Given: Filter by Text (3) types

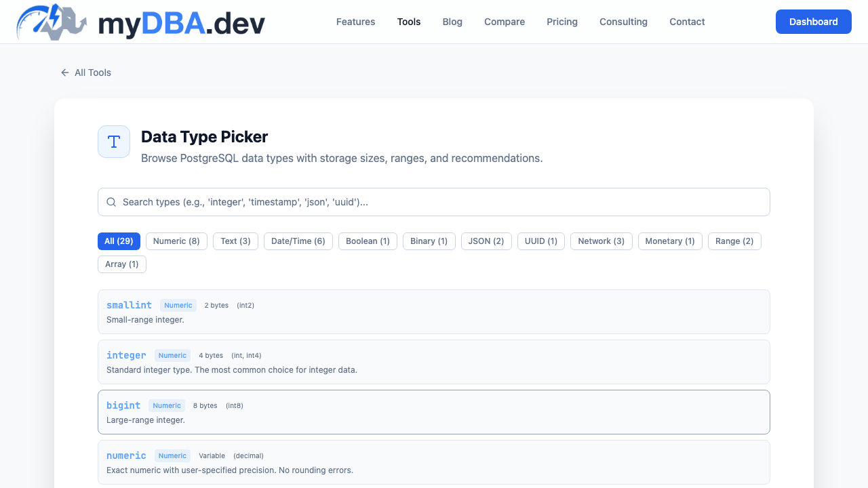Looking at the screenshot, I should (x=235, y=241).
